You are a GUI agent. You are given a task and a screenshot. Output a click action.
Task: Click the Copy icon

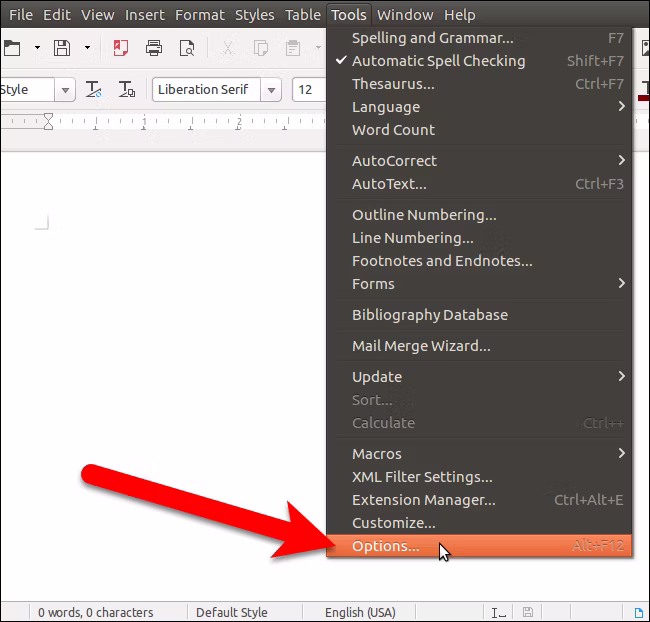[x=261, y=48]
